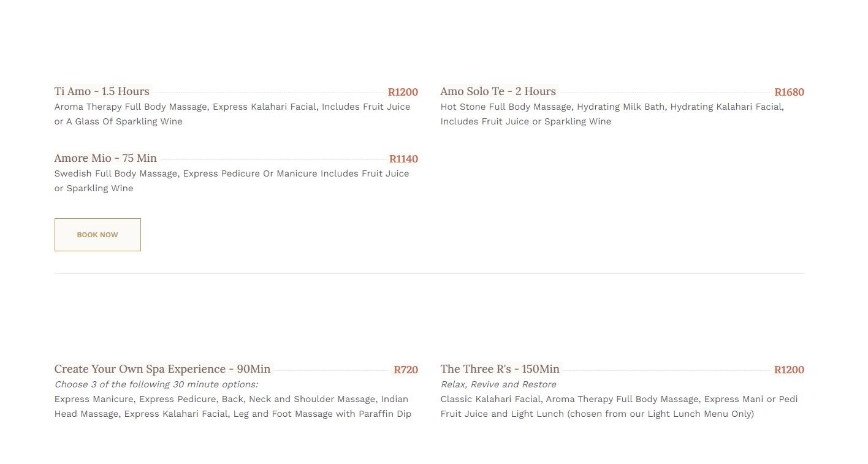Click the Ti Amo aroma therapy description text

pos(232,114)
